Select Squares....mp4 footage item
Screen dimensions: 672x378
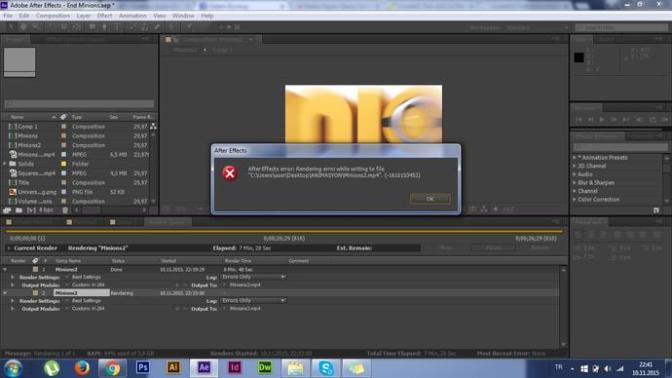pos(36,173)
